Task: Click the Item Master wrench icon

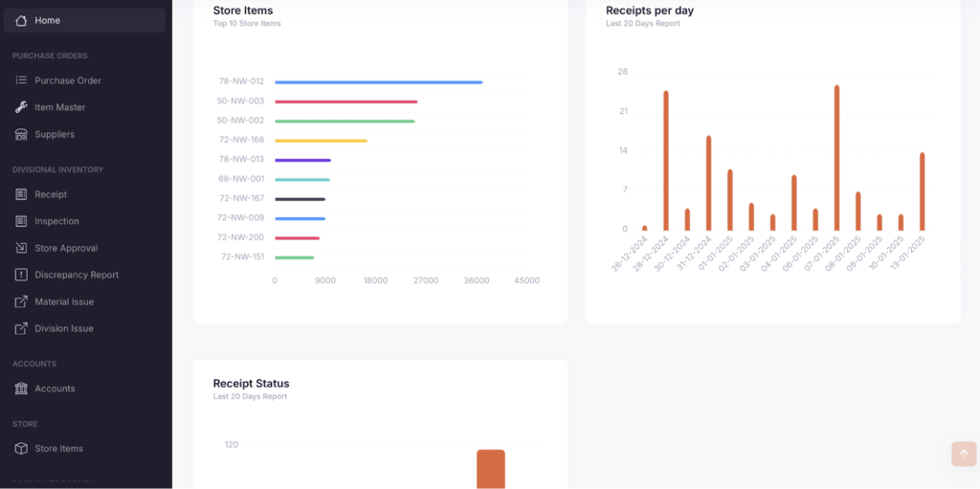Action: coord(21,107)
